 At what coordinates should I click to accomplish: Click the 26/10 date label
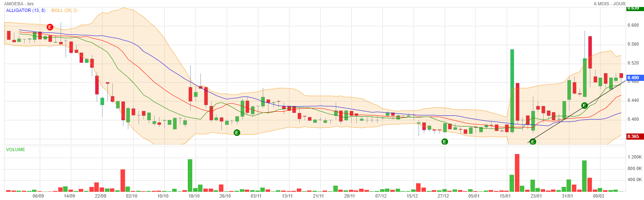tap(225, 196)
